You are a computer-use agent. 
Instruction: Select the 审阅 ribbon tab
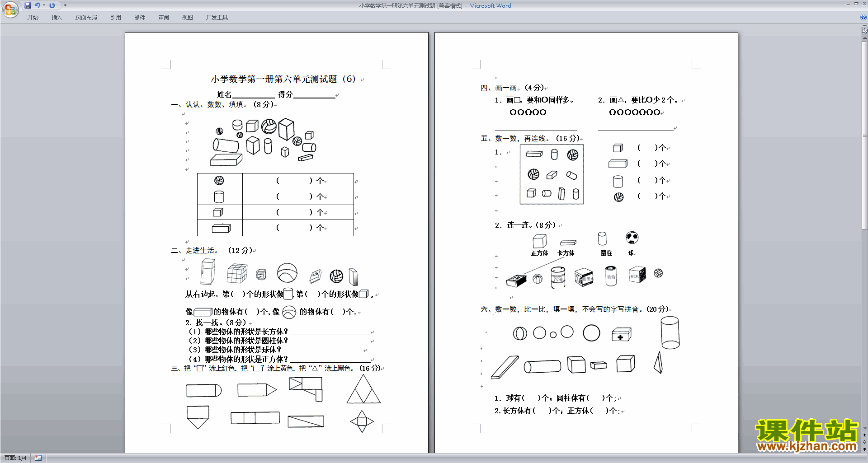164,18
